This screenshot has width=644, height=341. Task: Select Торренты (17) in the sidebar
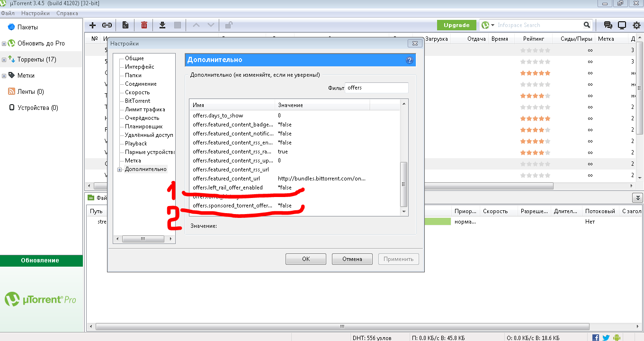pyautogui.click(x=37, y=59)
